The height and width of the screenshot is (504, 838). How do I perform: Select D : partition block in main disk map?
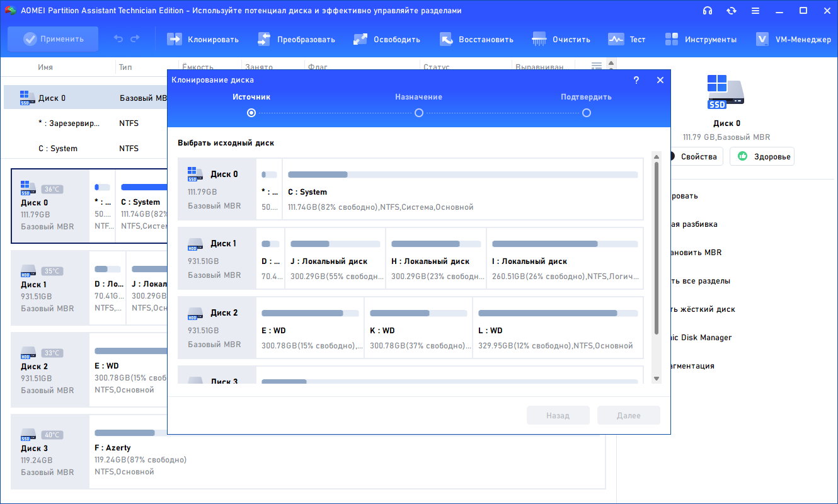(108, 288)
